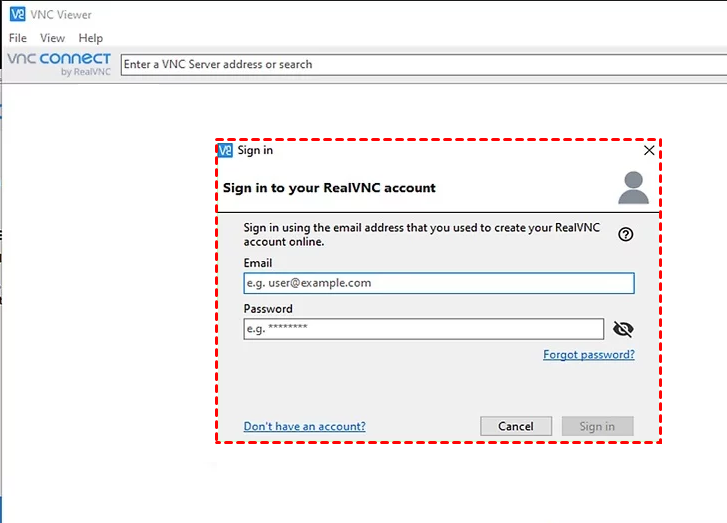Toggle password visibility eye icon

pos(623,329)
